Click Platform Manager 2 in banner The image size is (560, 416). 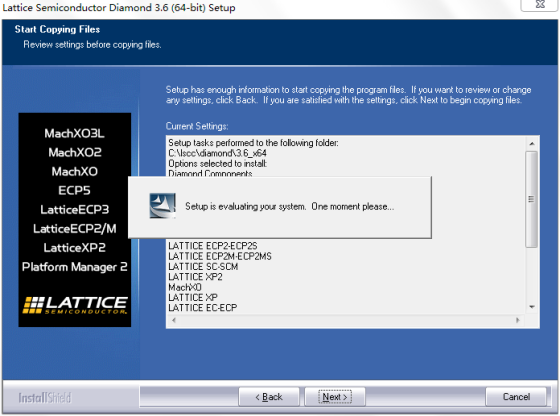[74, 267]
